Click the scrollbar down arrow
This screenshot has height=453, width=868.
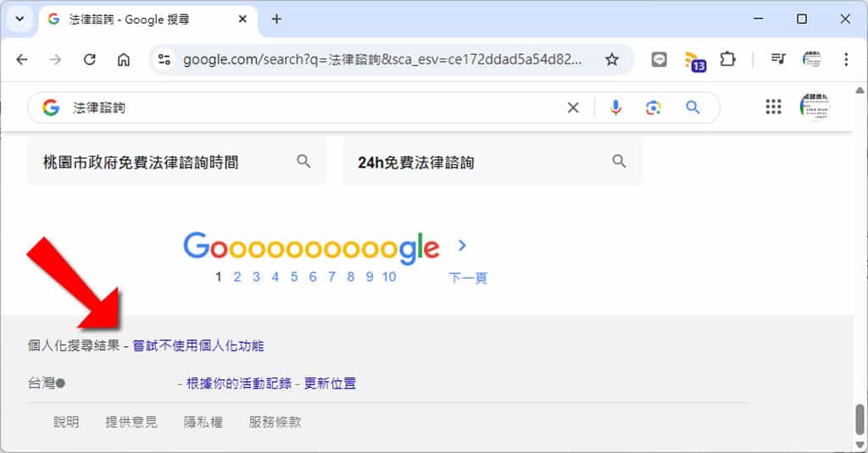pos(860,445)
